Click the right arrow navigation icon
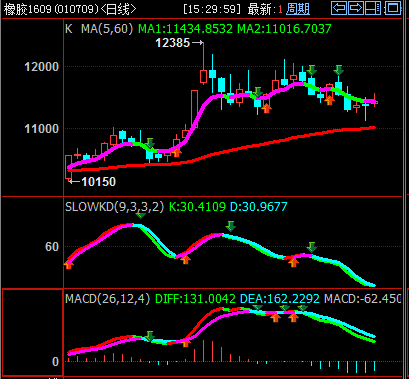This screenshot has width=409, height=379. (x=356, y=8)
